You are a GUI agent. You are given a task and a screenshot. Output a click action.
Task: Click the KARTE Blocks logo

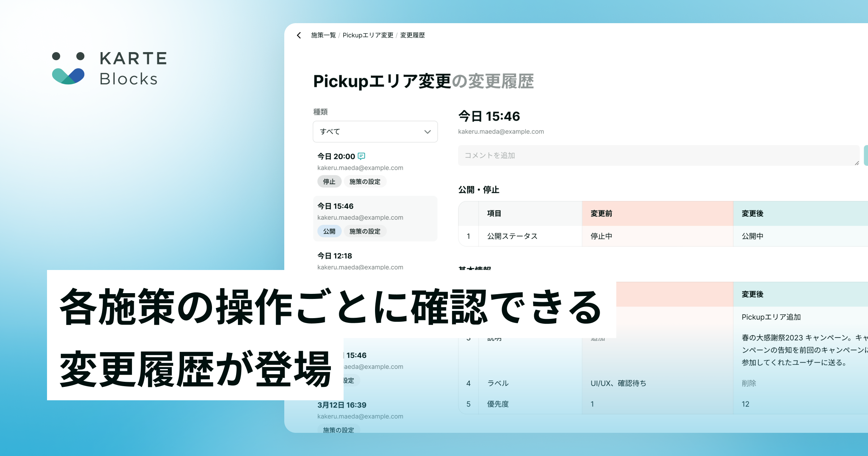pos(110,68)
